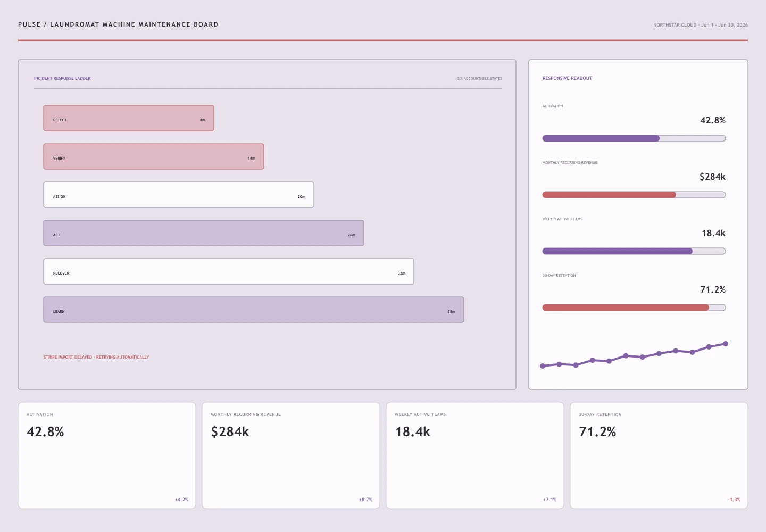Select the VERIFY 14m ladder bar
Viewport: 766px width, 532px height.
tap(154, 156)
